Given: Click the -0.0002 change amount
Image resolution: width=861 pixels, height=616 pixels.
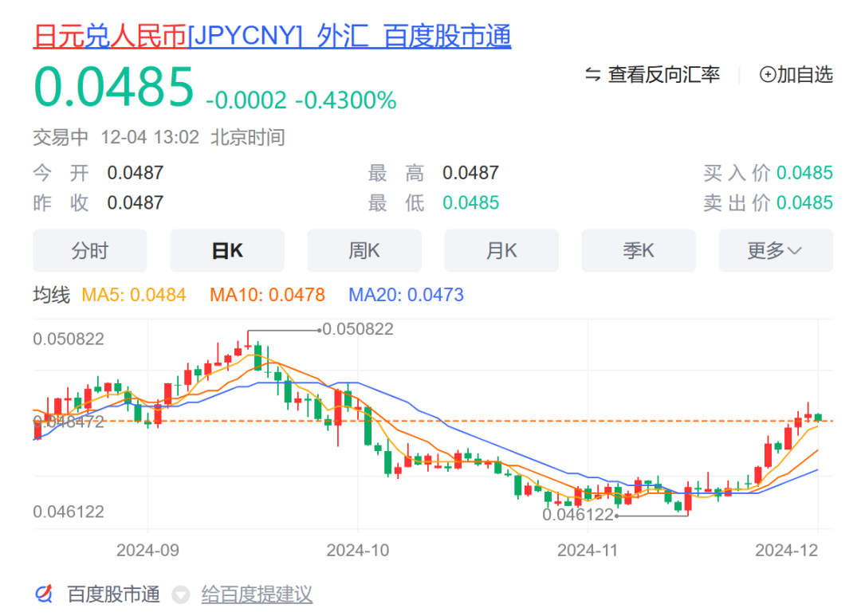Looking at the screenshot, I should [246, 100].
